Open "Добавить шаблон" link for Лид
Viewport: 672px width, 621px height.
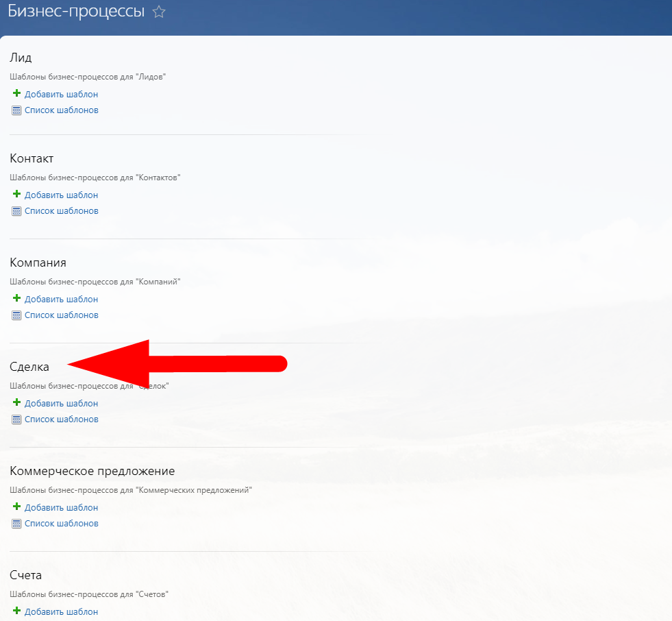(61, 95)
